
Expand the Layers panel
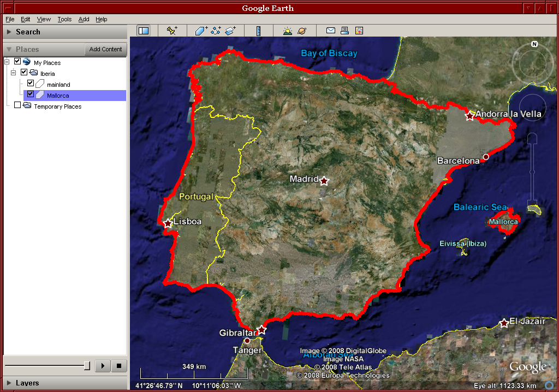pyautogui.click(x=9, y=383)
